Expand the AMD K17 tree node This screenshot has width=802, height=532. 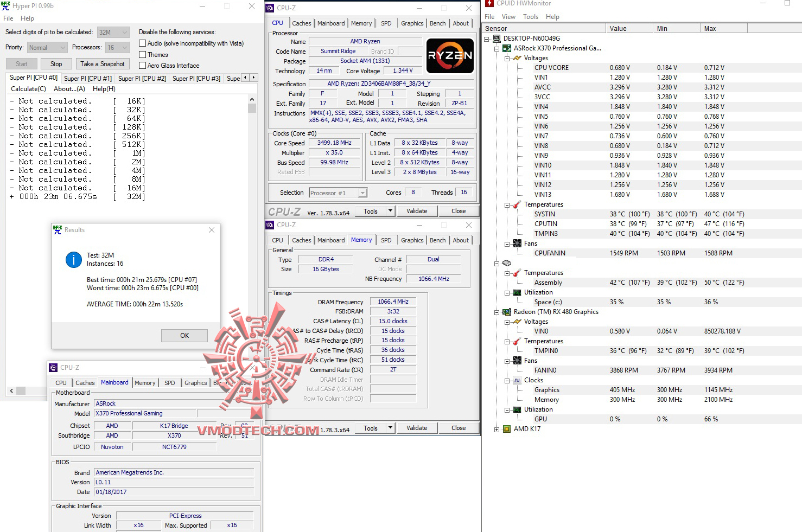coord(497,430)
